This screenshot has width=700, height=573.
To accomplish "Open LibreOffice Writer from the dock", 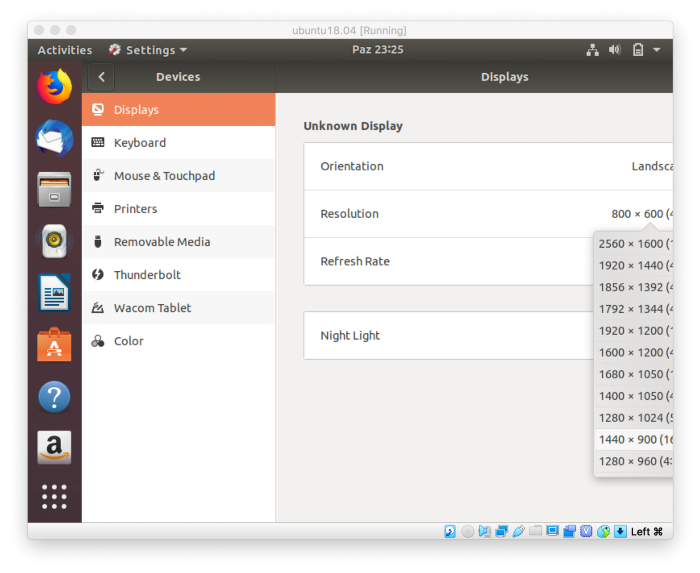I will pos(54,293).
